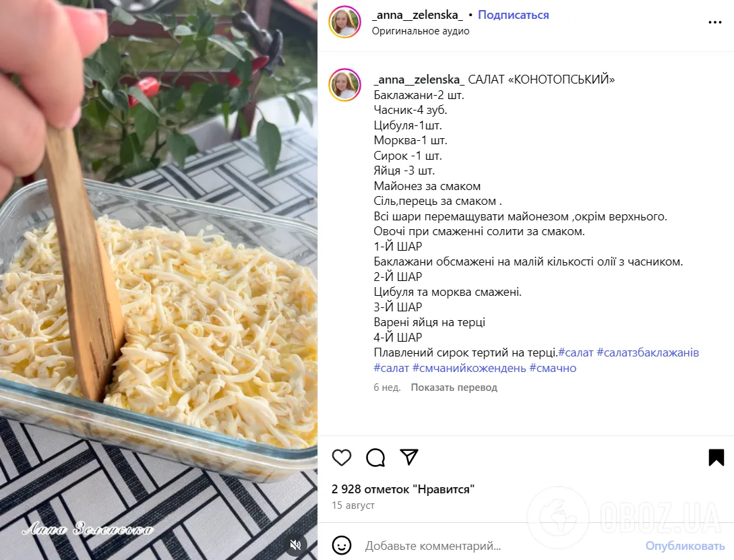
Task: View who liked: 2 928 отметок
Action: point(402,489)
